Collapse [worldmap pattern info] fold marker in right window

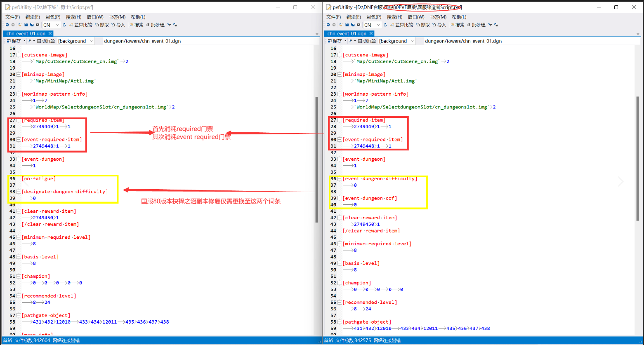(x=340, y=94)
